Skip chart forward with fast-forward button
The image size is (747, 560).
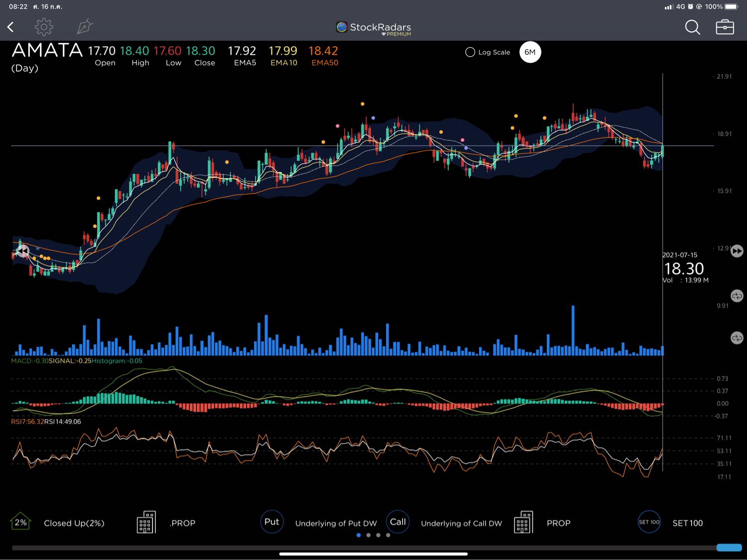point(737,251)
